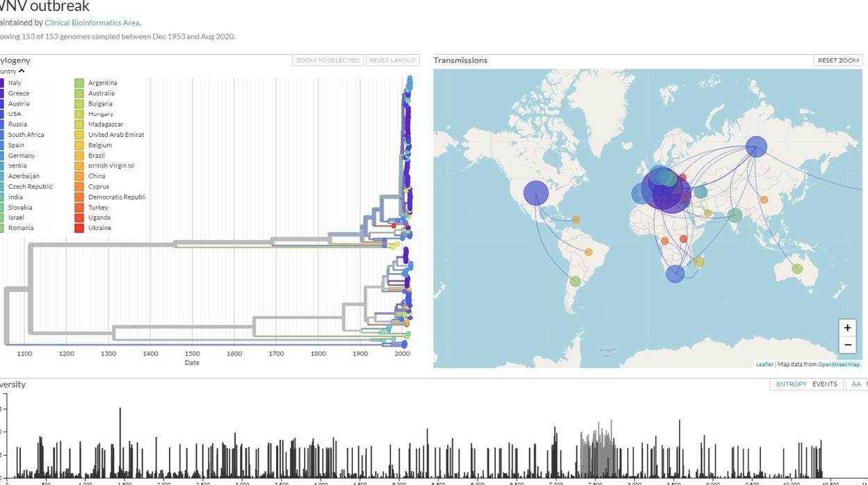The image size is (868, 485).
Task: Switch diversity panel to Events
Action: [x=824, y=384]
